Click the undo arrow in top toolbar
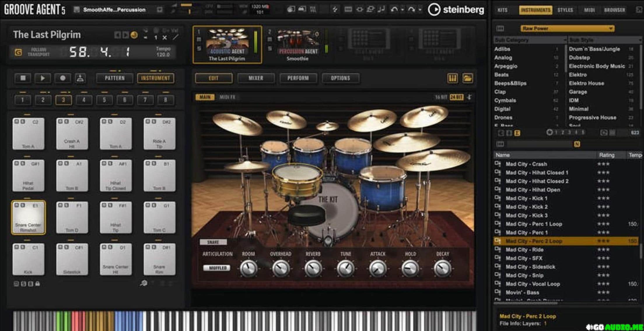644x331 pixels. click(394, 9)
